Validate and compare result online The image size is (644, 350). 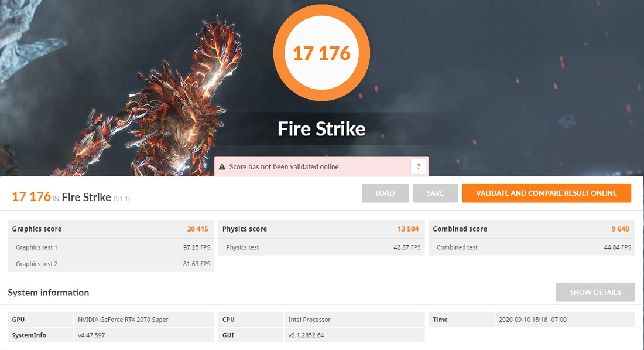pyautogui.click(x=546, y=193)
